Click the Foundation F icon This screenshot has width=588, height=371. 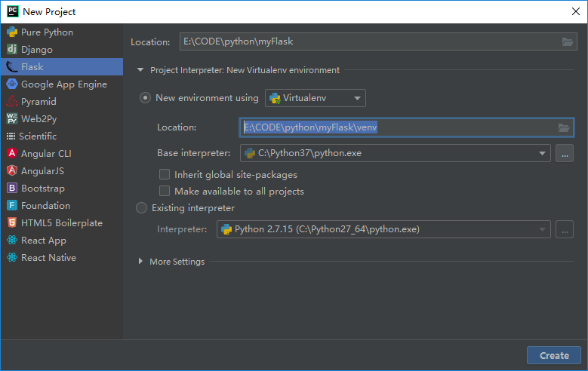tap(12, 205)
